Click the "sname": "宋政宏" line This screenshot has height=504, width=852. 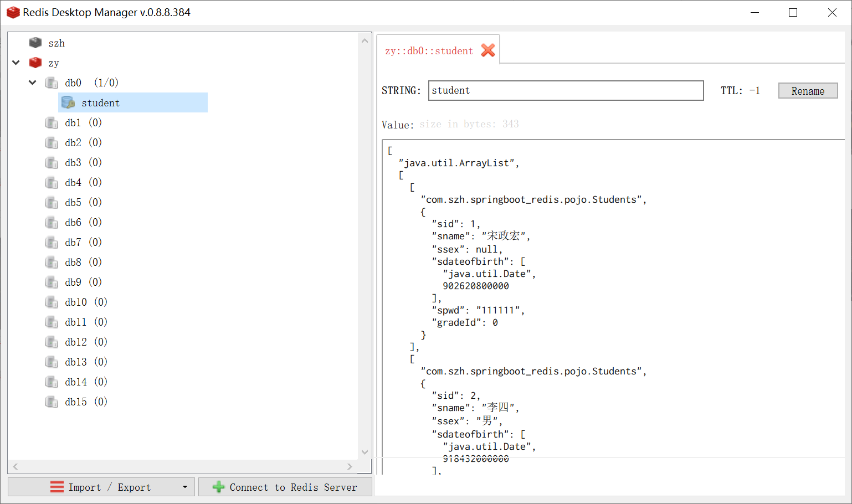pyautogui.click(x=481, y=236)
